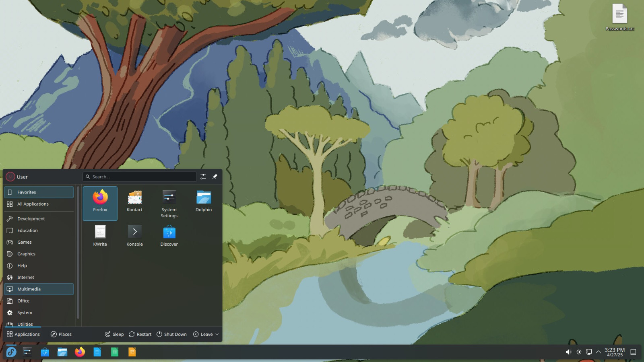Viewport: 644px width, 362px height.
Task: Open the Games category
Action: pyautogui.click(x=39, y=242)
